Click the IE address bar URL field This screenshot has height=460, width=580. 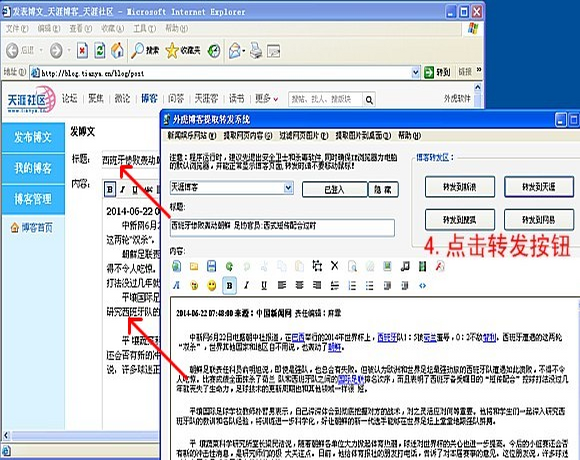point(221,73)
